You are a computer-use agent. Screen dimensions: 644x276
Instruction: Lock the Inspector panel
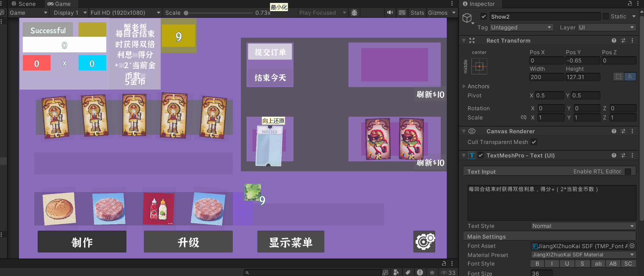pyautogui.click(x=630, y=3)
